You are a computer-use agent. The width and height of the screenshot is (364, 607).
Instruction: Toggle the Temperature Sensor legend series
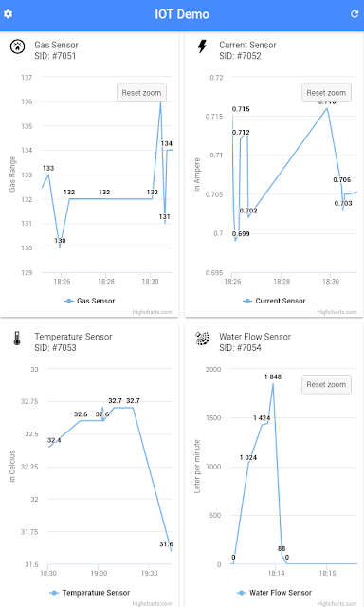click(90, 593)
